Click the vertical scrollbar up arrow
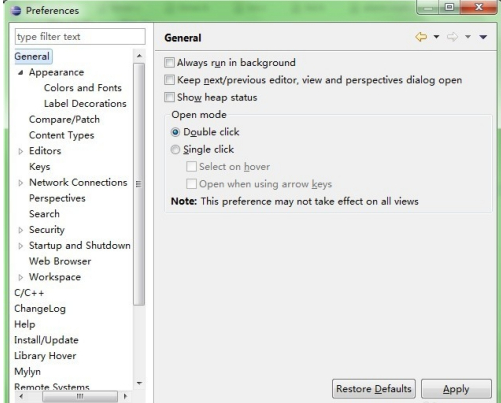This screenshot has height=403, width=501. [x=139, y=56]
